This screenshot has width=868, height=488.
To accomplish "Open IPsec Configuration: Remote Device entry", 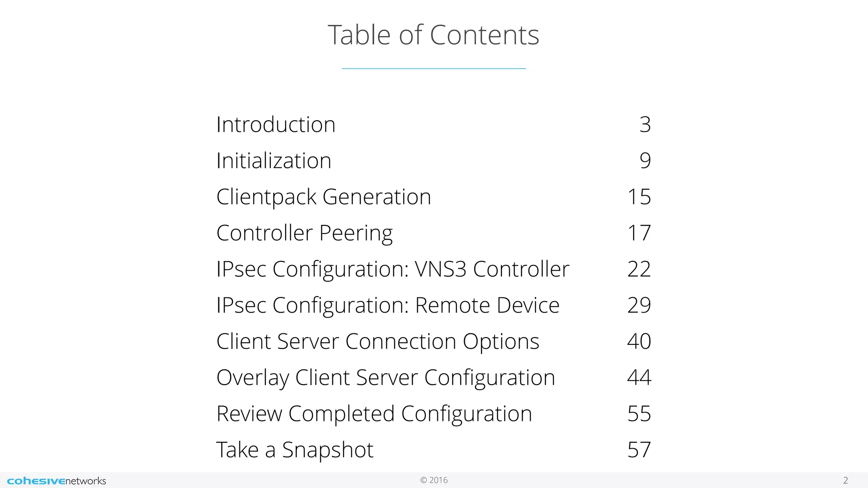I will tap(388, 305).
